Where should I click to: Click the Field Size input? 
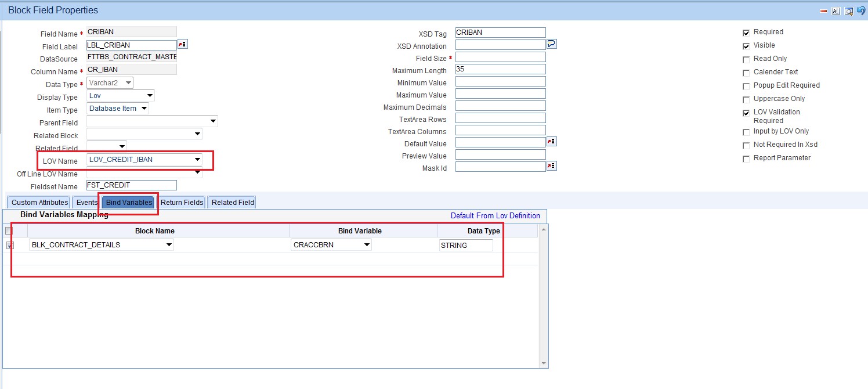click(501, 57)
